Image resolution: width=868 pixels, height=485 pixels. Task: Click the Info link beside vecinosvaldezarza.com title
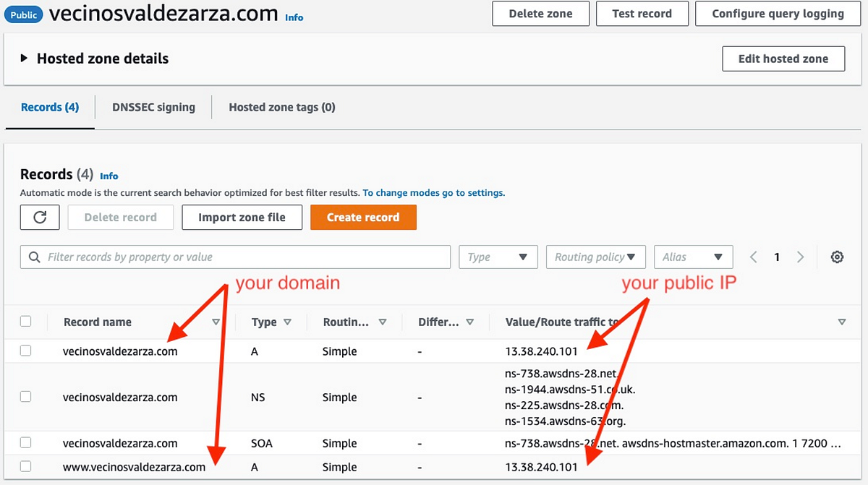(x=294, y=17)
